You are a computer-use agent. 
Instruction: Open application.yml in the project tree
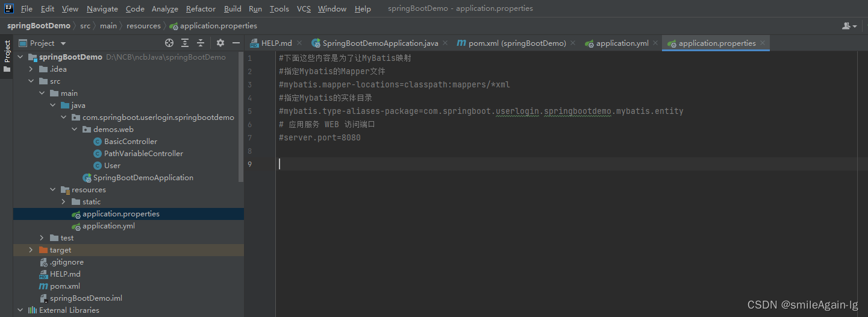108,226
